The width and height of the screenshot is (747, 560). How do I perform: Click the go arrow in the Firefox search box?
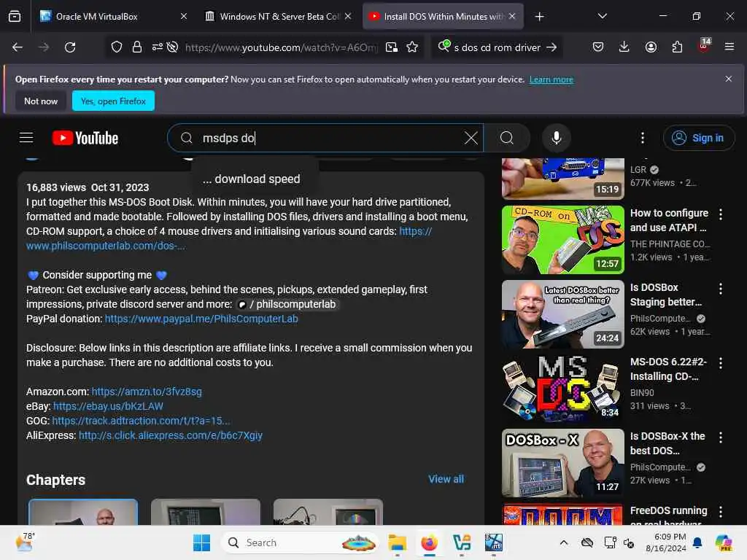pyautogui.click(x=551, y=47)
